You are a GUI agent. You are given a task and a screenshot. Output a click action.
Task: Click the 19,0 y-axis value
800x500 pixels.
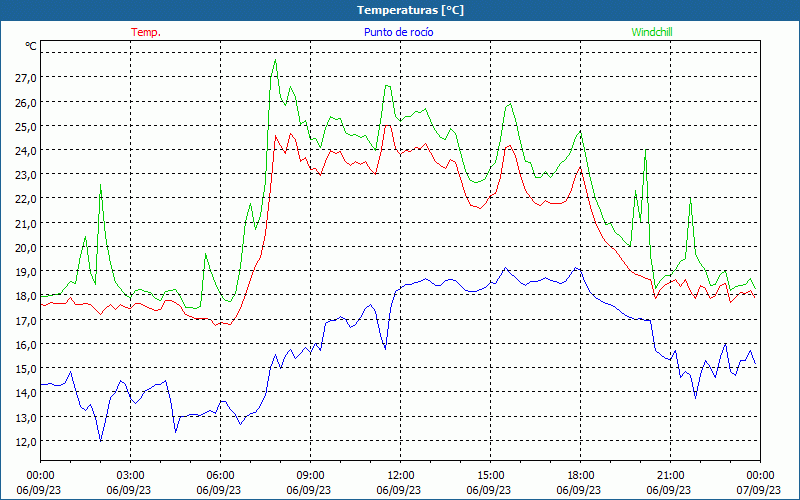[26, 272]
